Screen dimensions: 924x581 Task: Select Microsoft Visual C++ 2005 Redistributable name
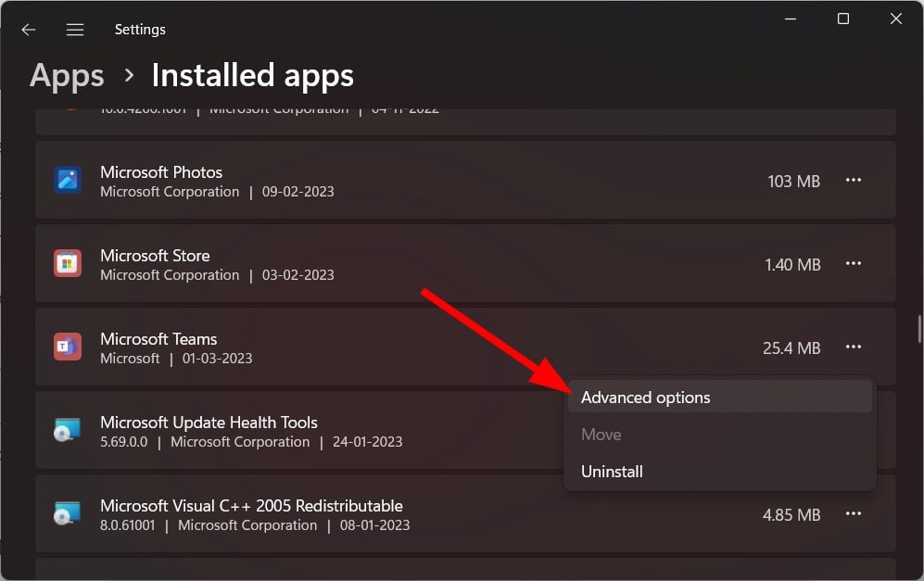[252, 506]
